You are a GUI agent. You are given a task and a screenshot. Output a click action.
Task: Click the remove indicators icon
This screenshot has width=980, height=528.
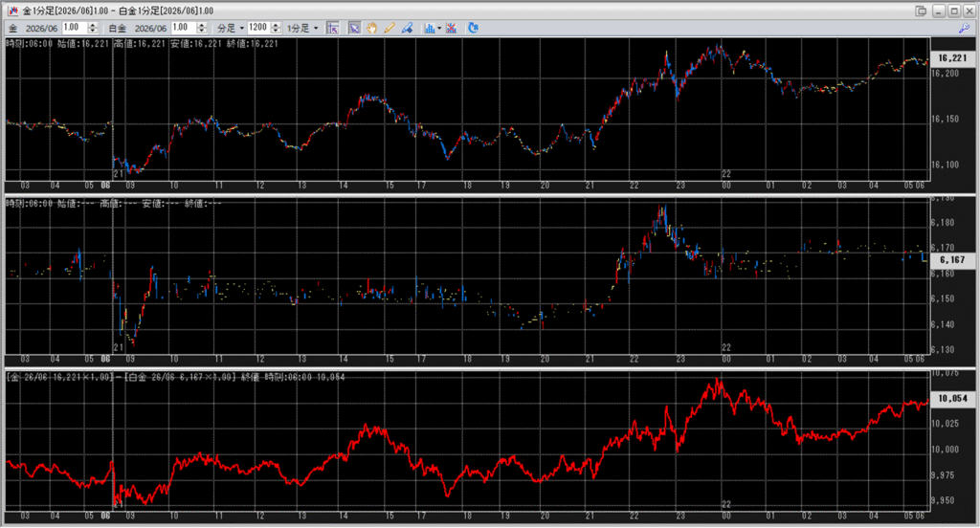point(451,28)
